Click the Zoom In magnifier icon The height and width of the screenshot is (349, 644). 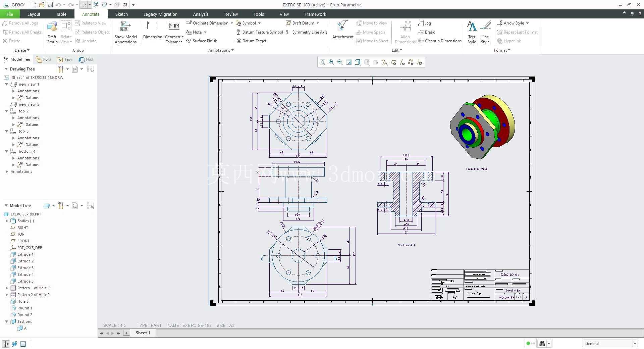331,62
